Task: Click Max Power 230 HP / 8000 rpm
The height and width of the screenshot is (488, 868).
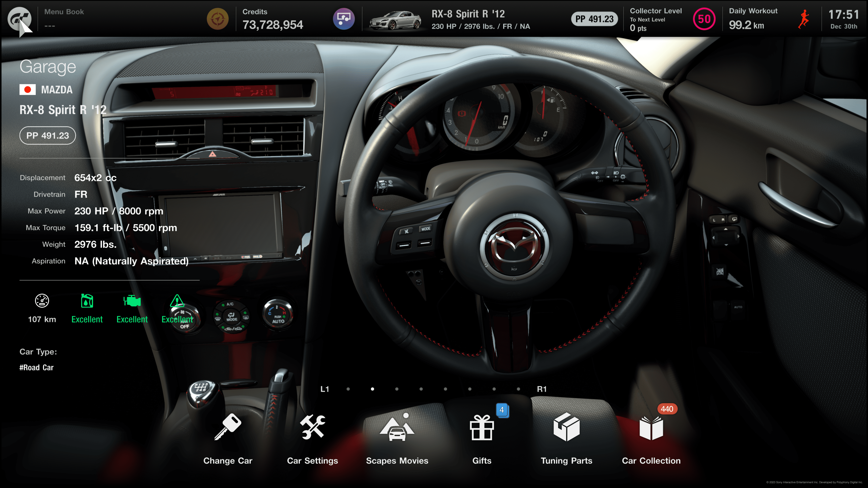Action: click(119, 211)
